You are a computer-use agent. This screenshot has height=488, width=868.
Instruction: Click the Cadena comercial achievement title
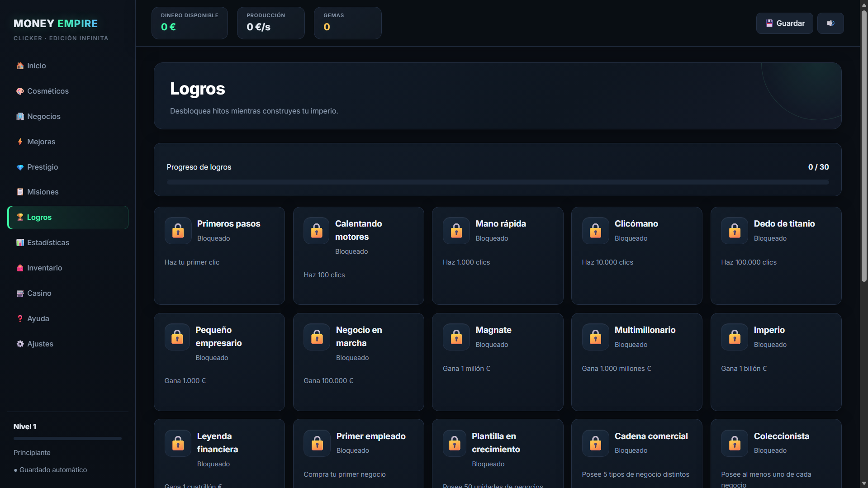[x=651, y=436]
